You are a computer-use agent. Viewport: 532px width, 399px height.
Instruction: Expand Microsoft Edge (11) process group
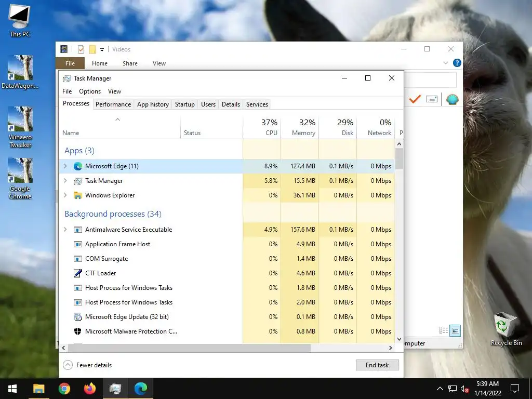pos(65,166)
